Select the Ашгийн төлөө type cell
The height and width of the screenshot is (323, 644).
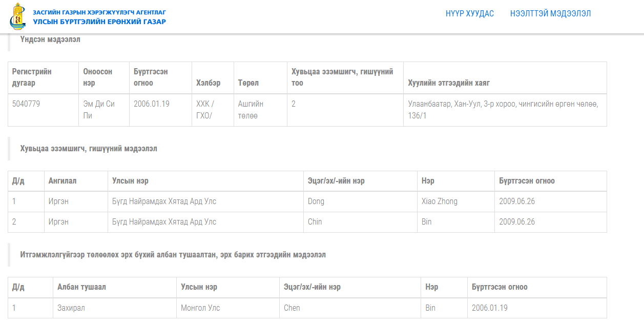point(251,110)
